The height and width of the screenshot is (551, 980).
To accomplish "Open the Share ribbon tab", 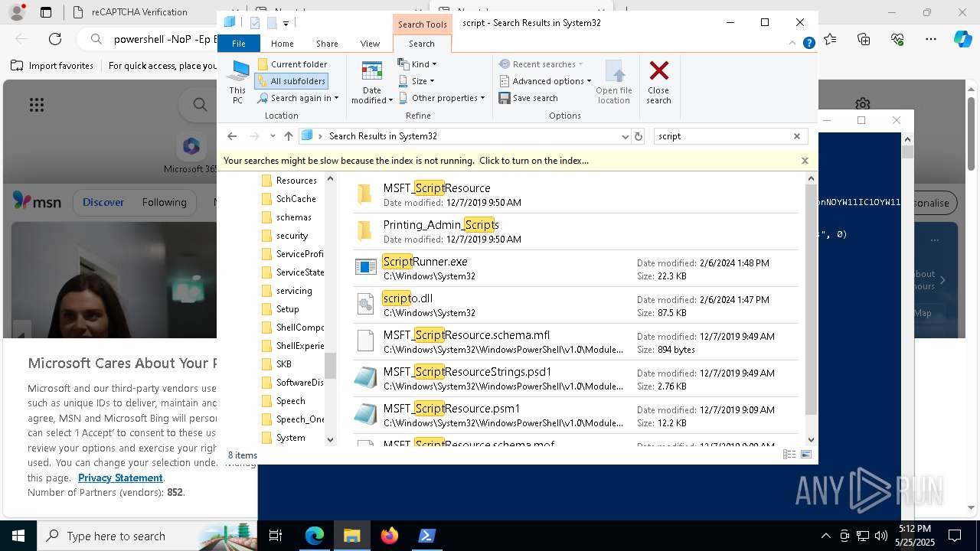I will tap(327, 44).
